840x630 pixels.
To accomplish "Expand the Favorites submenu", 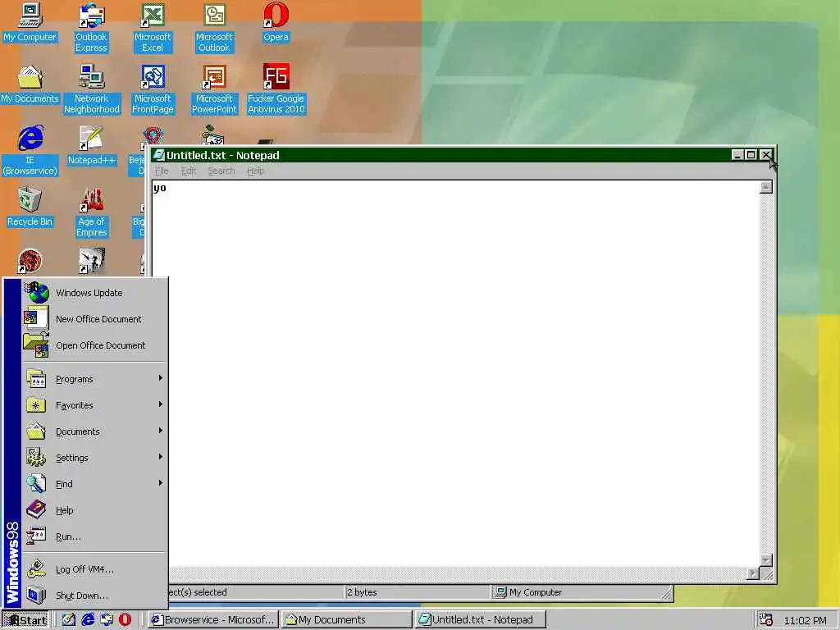I will tap(95, 405).
